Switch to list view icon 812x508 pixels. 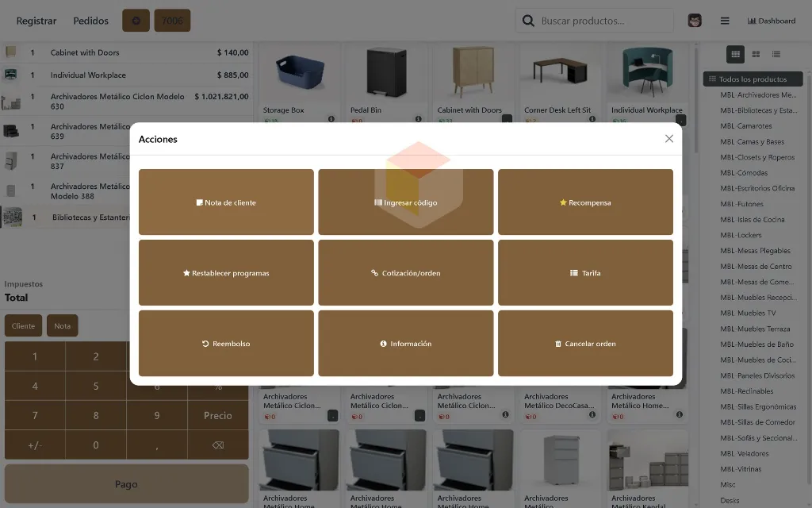pos(776,54)
